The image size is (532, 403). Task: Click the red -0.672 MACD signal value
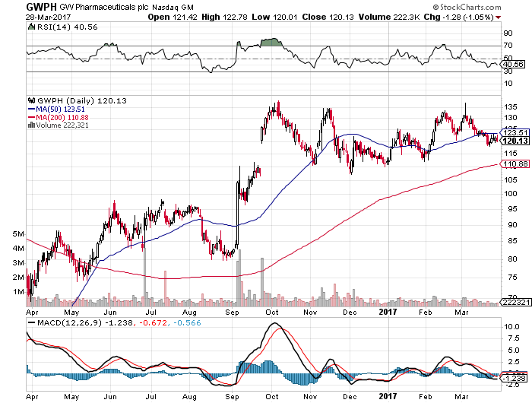(x=153, y=322)
